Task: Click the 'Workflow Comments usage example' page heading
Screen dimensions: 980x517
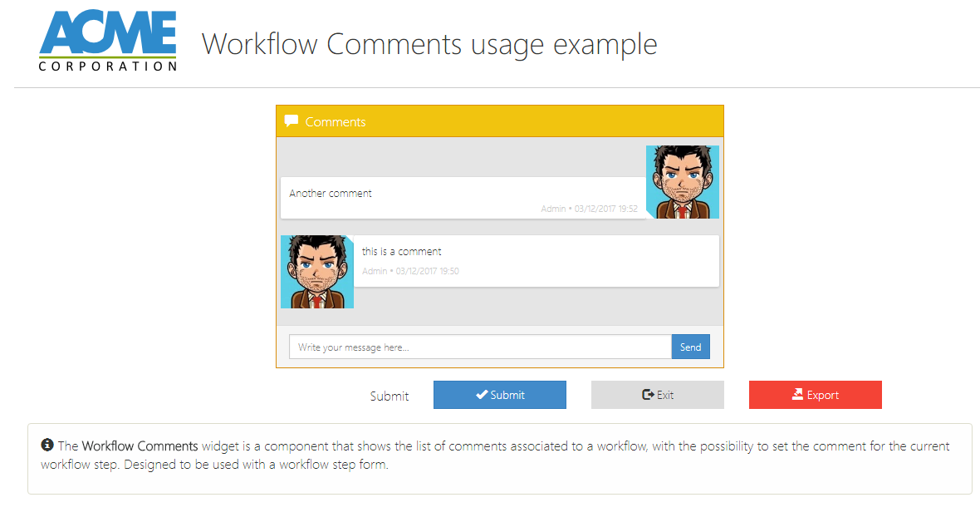Action: pos(429,44)
